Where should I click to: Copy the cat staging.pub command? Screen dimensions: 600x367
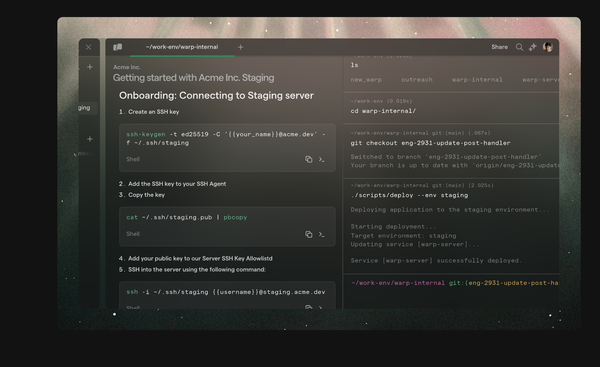(x=308, y=234)
